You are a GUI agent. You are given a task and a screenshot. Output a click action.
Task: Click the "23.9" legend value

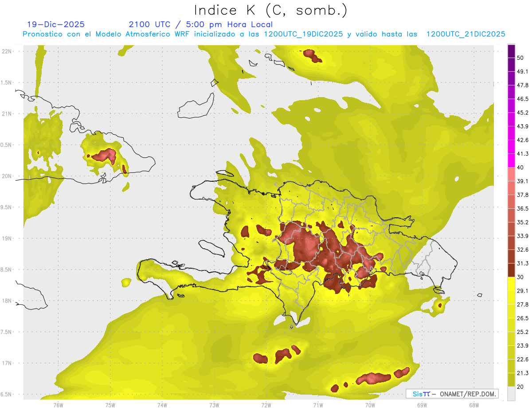pyautogui.click(x=523, y=346)
